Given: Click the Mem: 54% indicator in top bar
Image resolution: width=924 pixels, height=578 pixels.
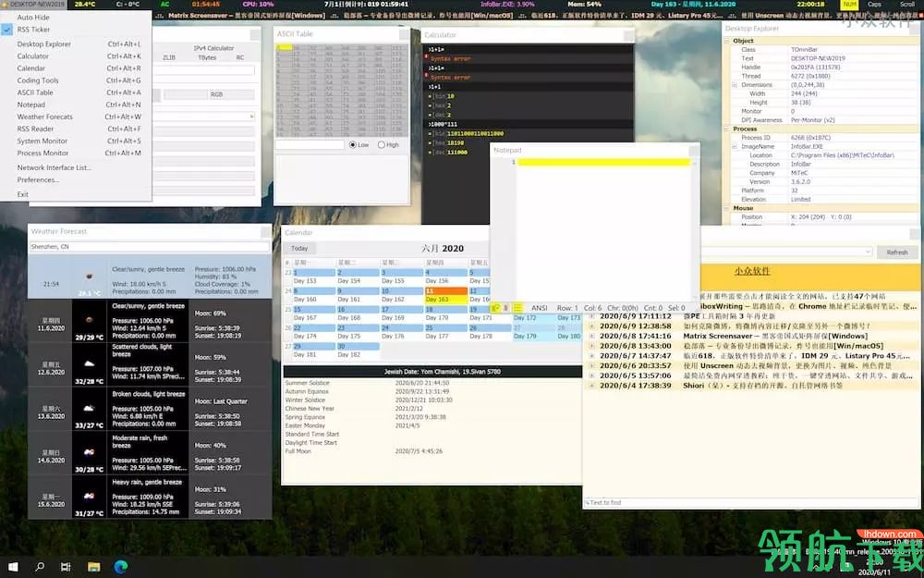Looking at the screenshot, I should pyautogui.click(x=585, y=4).
